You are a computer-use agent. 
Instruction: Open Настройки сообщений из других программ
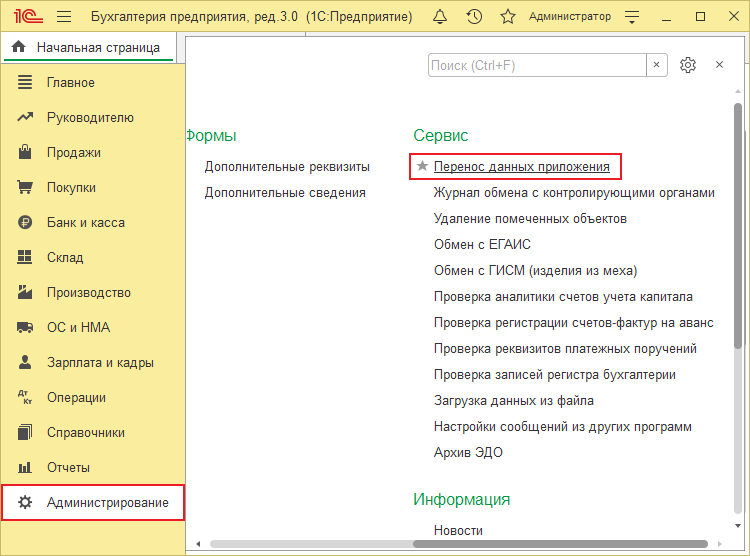pyautogui.click(x=562, y=427)
